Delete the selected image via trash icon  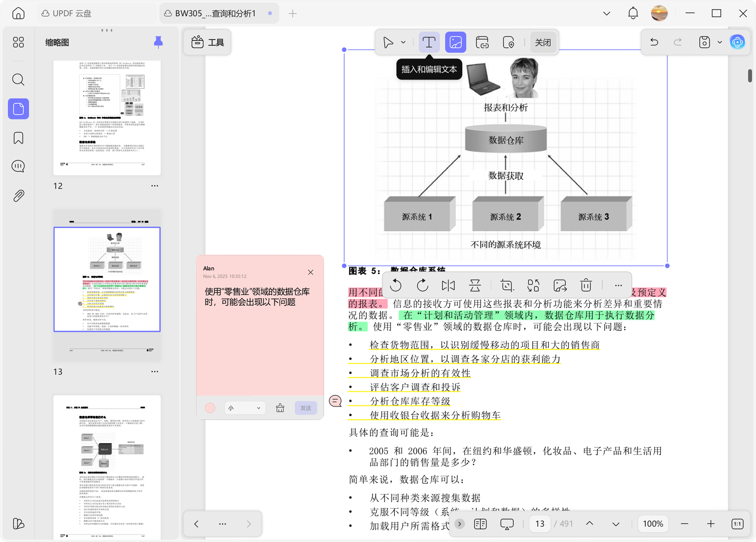(x=586, y=285)
